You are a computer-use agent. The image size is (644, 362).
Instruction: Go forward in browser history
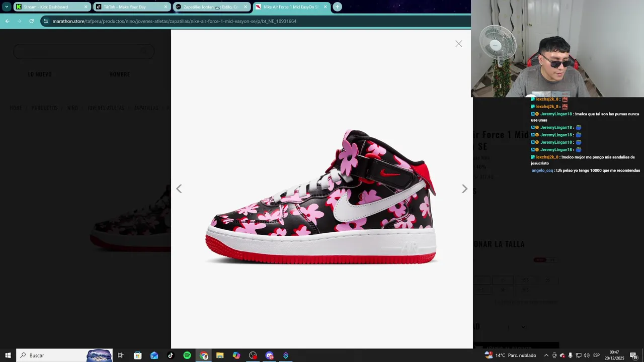(19, 21)
